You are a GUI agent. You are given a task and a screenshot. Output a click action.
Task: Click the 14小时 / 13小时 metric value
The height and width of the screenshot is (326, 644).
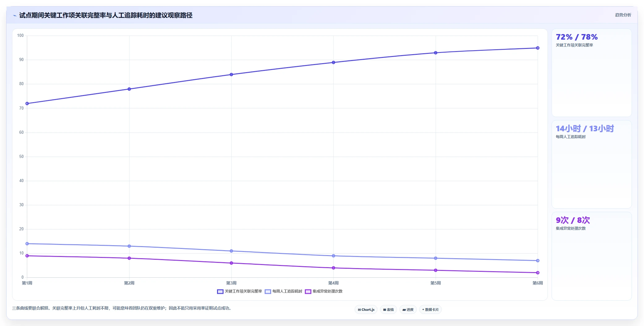[585, 128]
